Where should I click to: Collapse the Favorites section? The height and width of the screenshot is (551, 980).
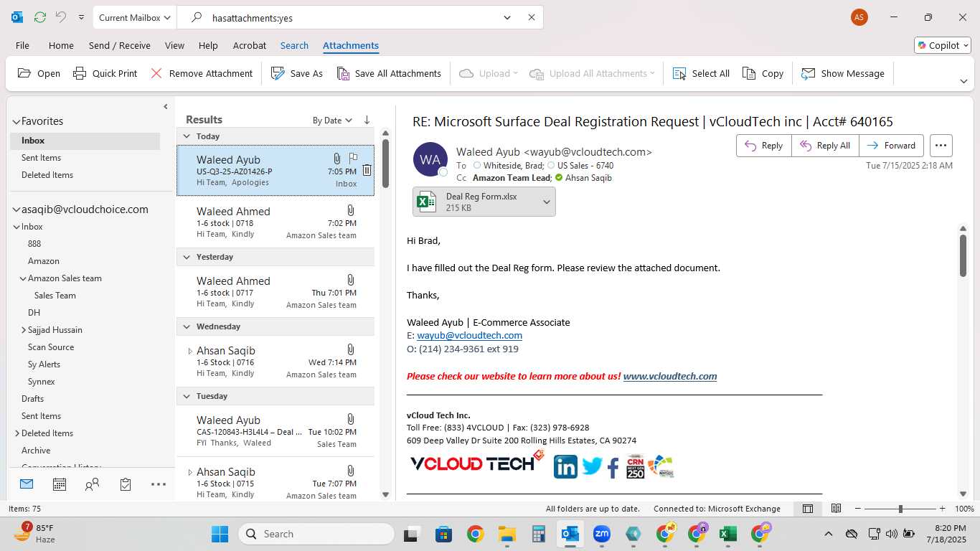pos(16,121)
